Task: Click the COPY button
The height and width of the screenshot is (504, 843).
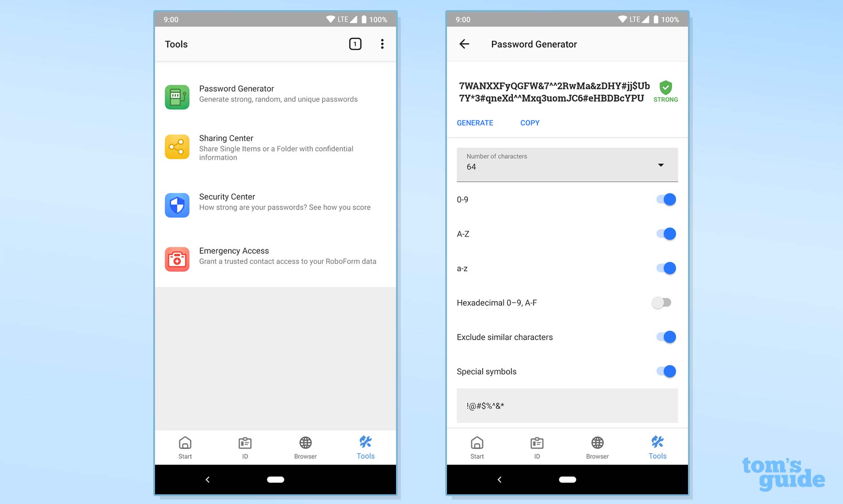Action: click(x=530, y=122)
